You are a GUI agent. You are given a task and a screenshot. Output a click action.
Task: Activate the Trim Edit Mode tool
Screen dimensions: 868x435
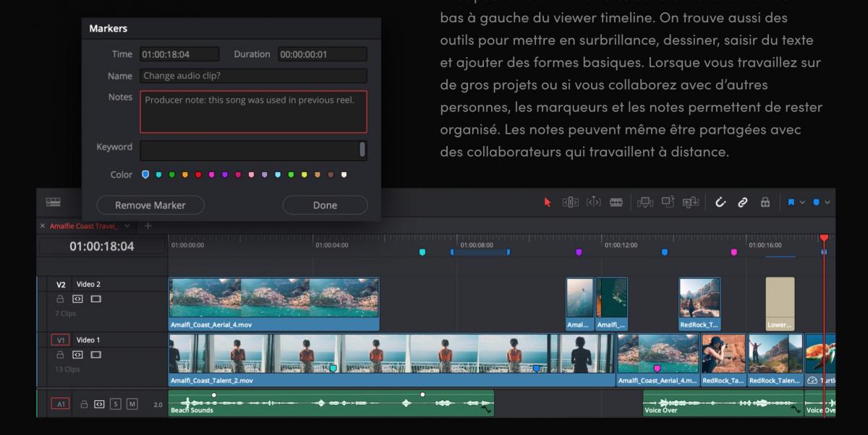coord(569,204)
